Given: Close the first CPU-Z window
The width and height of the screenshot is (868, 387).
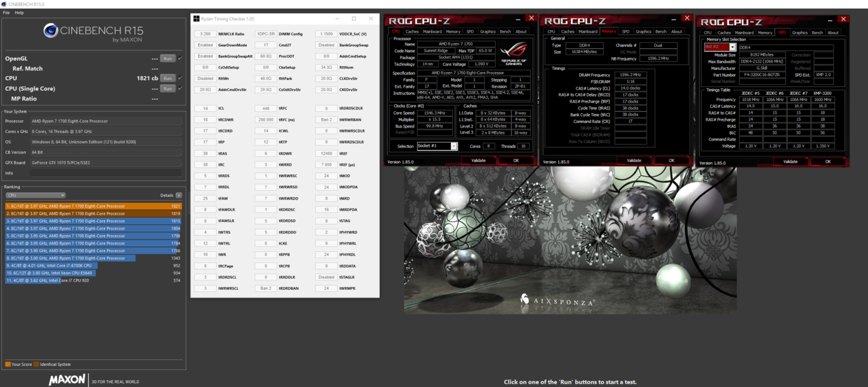Looking at the screenshot, I should coord(531,18).
